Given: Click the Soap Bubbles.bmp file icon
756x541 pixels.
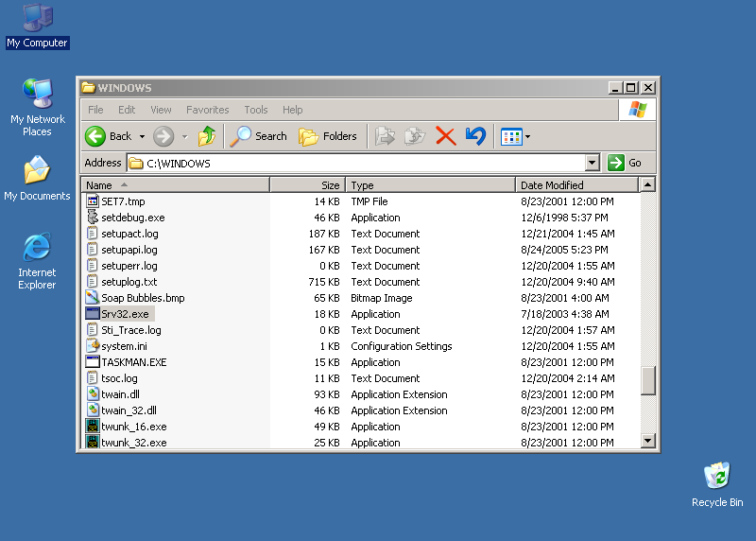Looking at the screenshot, I should (92, 297).
